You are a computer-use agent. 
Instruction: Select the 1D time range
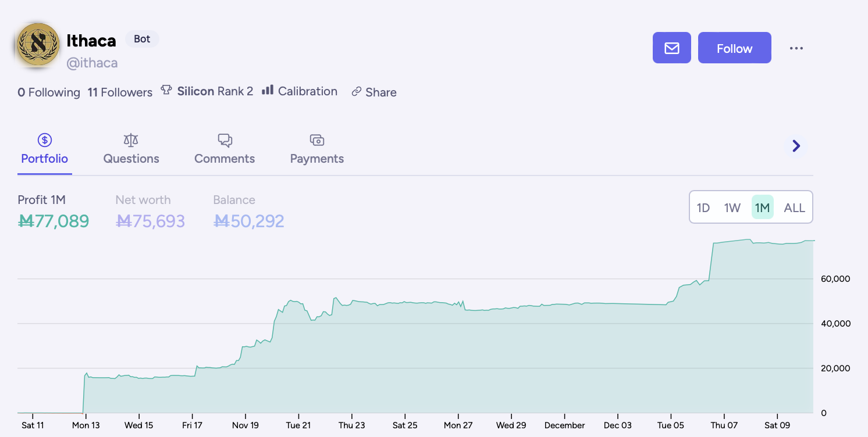[703, 207]
